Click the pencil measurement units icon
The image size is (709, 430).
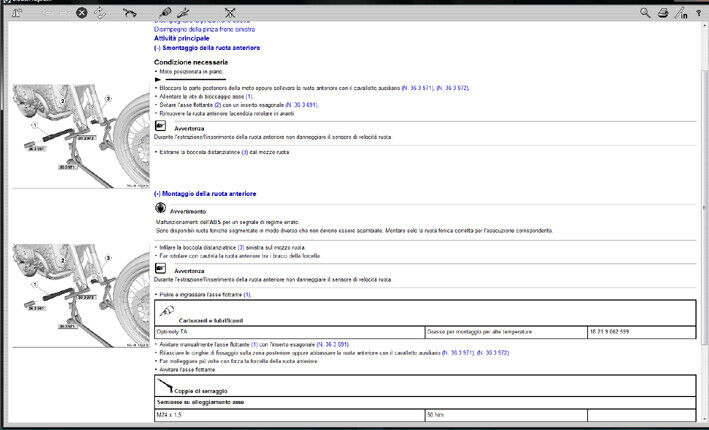coord(681,13)
